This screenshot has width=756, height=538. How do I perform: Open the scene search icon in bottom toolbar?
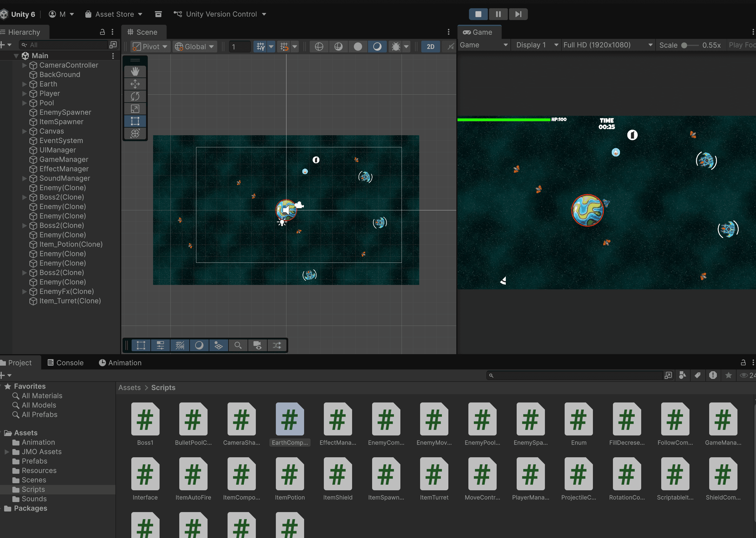[x=238, y=345]
